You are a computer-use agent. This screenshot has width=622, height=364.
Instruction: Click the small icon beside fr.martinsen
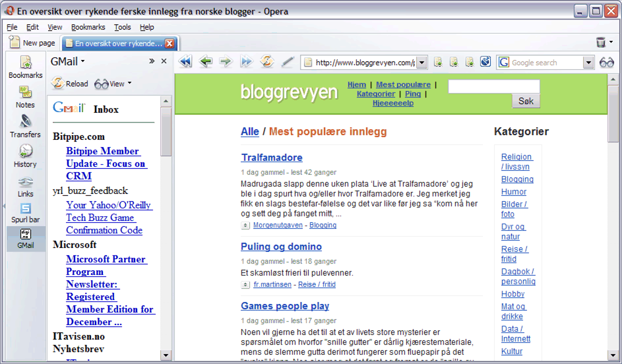pyautogui.click(x=245, y=285)
